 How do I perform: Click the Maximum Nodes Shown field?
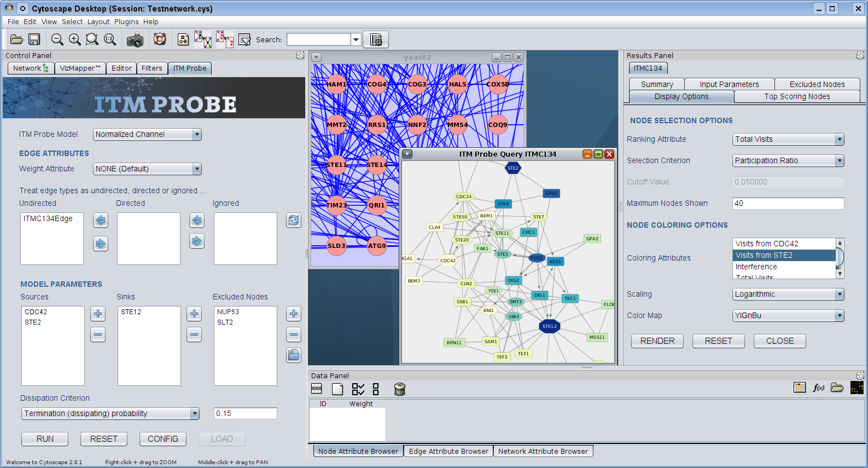click(x=788, y=203)
